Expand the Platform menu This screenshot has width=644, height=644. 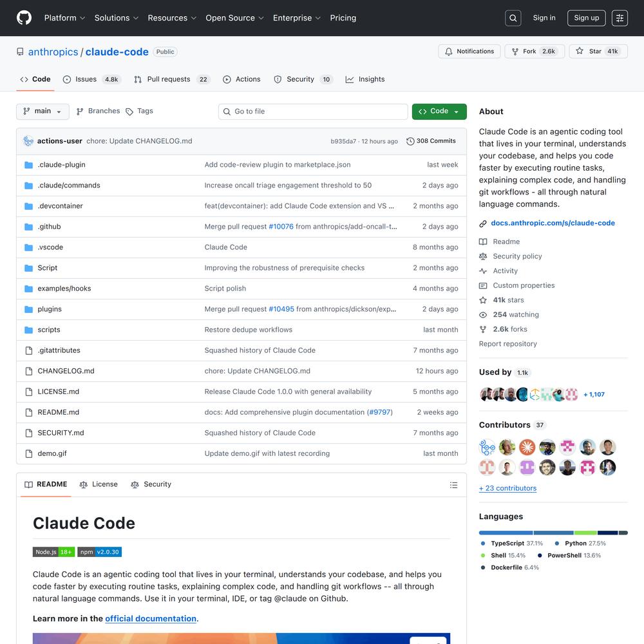[64, 18]
